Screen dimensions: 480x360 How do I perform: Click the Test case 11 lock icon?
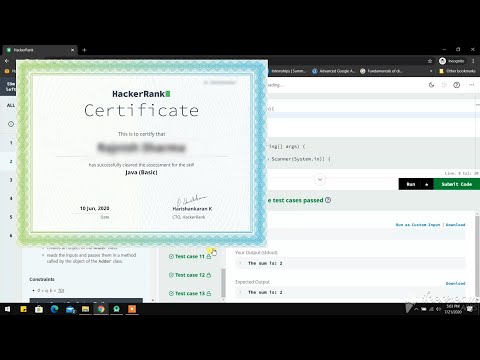tap(209, 256)
